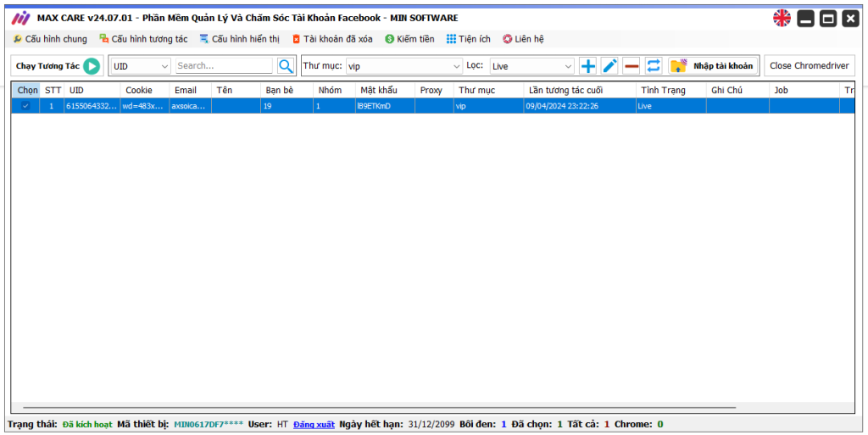Click the Proxy column header

pos(434,90)
